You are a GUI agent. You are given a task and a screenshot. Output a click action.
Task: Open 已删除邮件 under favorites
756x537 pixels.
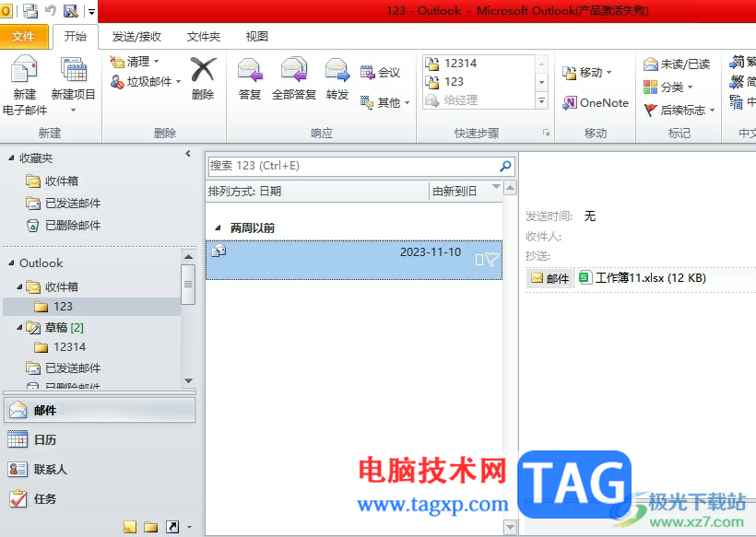tap(64, 225)
